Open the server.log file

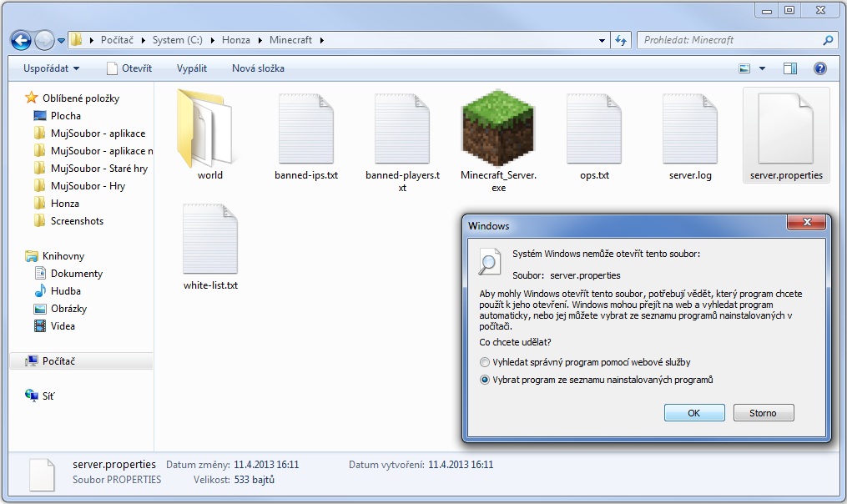(691, 129)
